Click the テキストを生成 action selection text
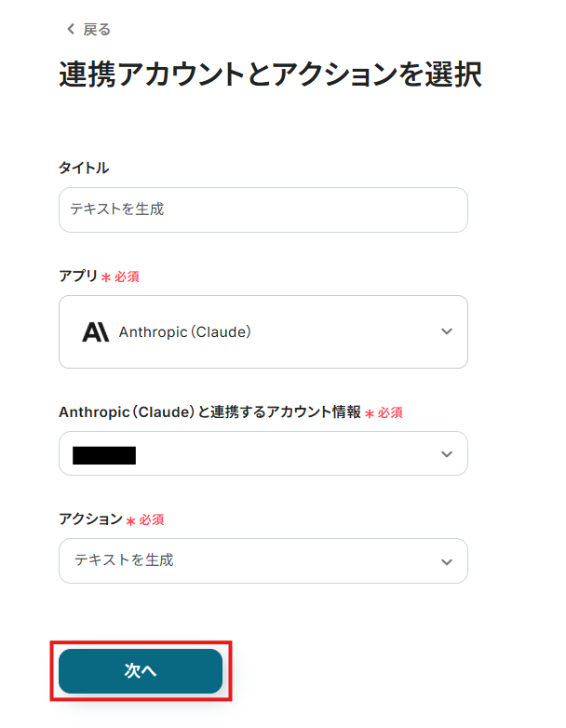The image size is (566, 728). coord(124,560)
